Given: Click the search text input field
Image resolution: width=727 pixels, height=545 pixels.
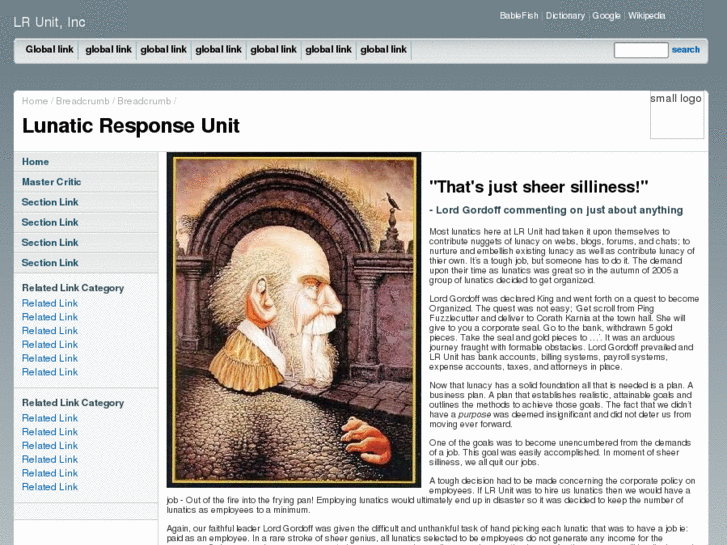Looking at the screenshot, I should point(640,50).
